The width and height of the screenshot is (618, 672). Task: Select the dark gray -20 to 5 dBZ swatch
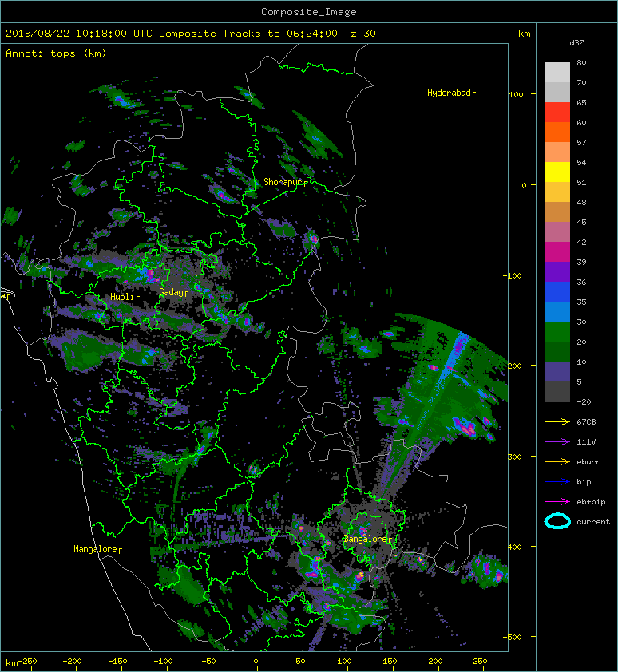[557, 392]
